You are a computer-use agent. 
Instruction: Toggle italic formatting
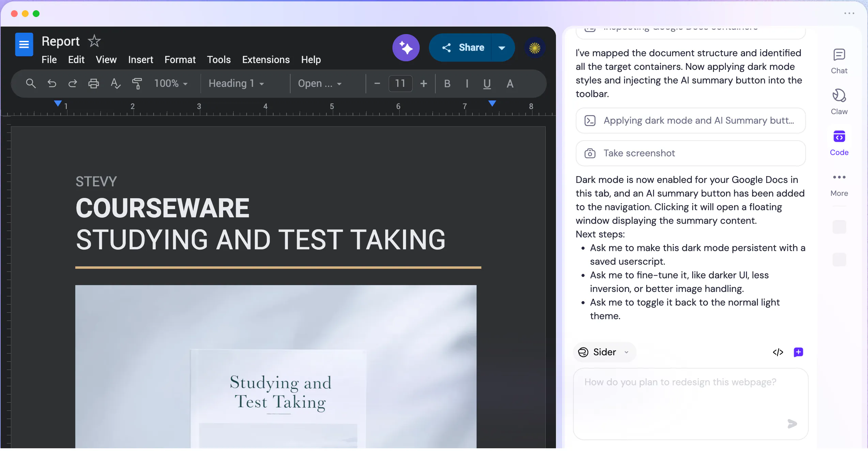pyautogui.click(x=467, y=83)
